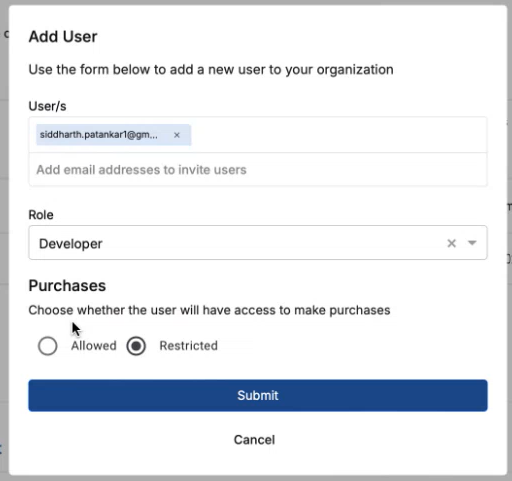
Task: Cancel adding the new user
Action: coord(254,440)
